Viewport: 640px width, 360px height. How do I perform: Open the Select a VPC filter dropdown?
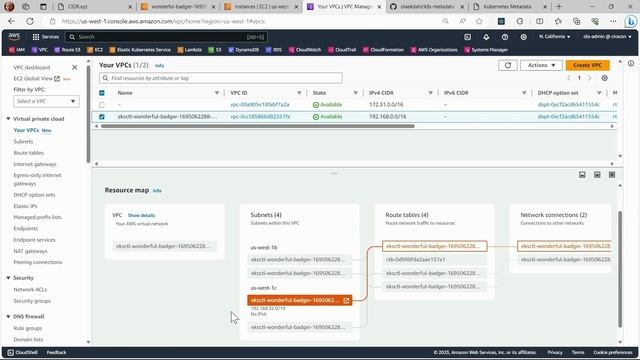pyautogui.click(x=46, y=101)
